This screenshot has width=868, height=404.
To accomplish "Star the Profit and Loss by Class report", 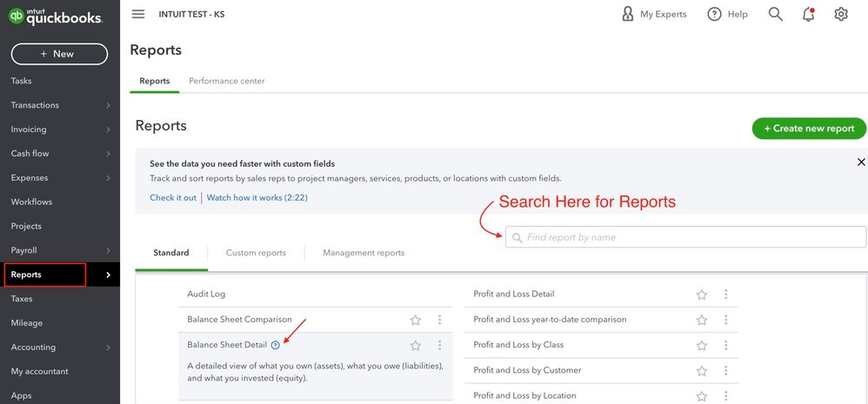I will [x=701, y=346].
